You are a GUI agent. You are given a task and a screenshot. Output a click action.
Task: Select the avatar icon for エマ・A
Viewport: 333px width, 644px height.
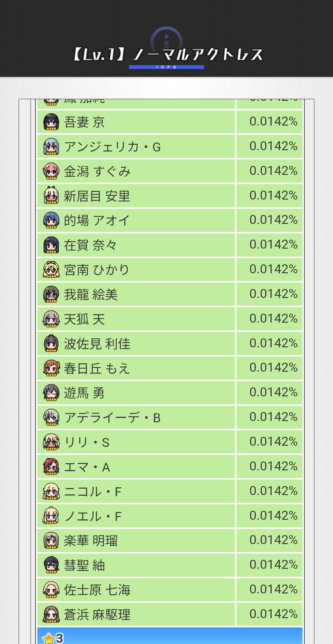pos(51,467)
